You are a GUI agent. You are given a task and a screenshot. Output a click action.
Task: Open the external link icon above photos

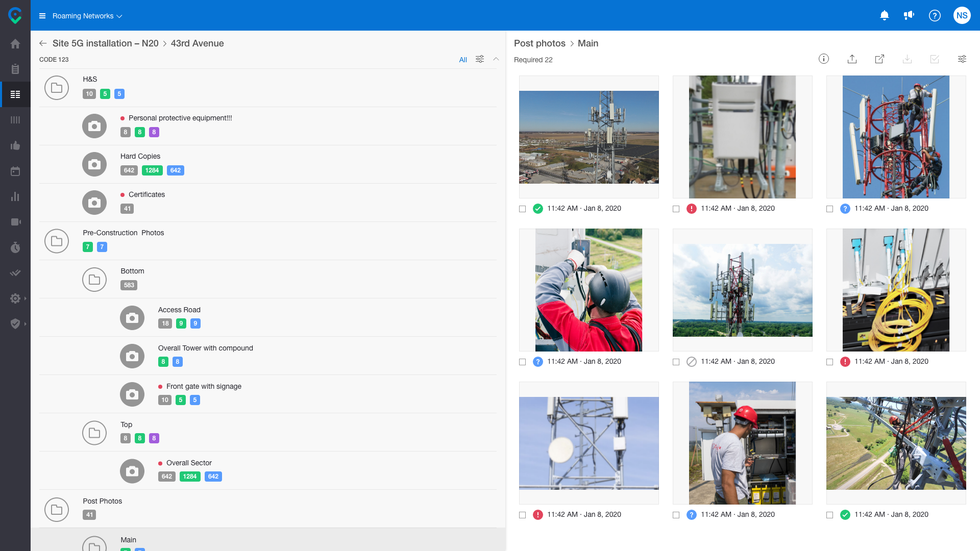click(879, 59)
